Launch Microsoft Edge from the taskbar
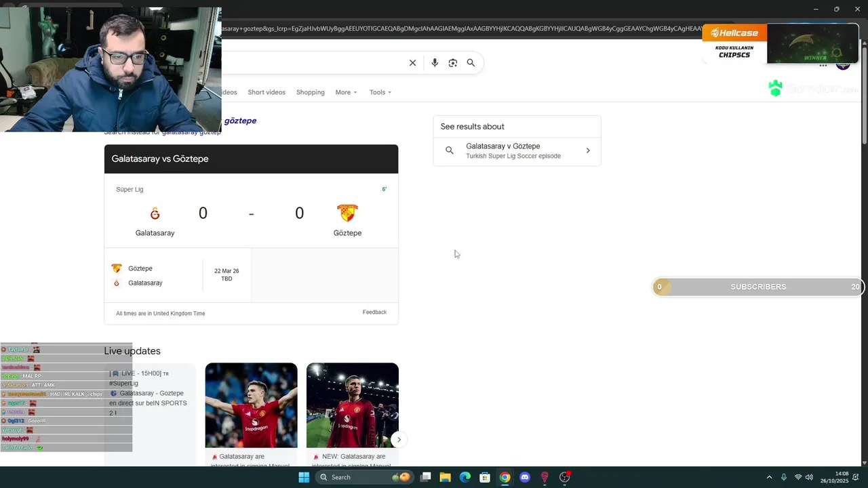The width and height of the screenshot is (868, 488). (x=465, y=477)
